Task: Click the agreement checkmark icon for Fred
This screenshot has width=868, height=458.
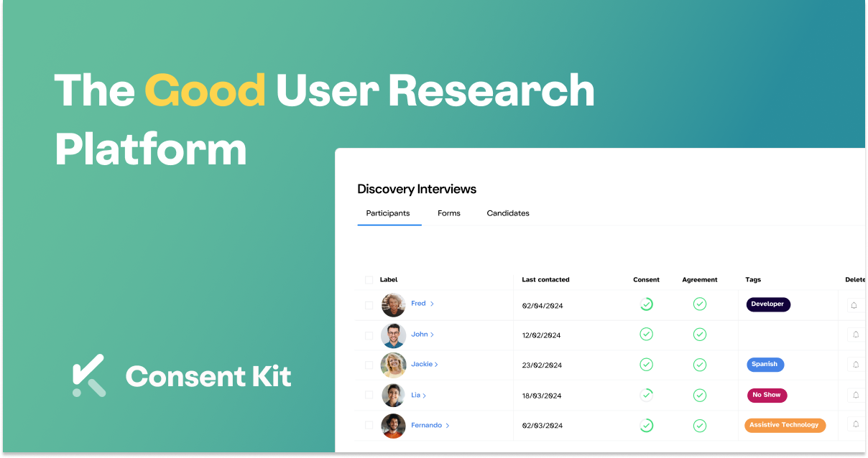Action: click(700, 304)
